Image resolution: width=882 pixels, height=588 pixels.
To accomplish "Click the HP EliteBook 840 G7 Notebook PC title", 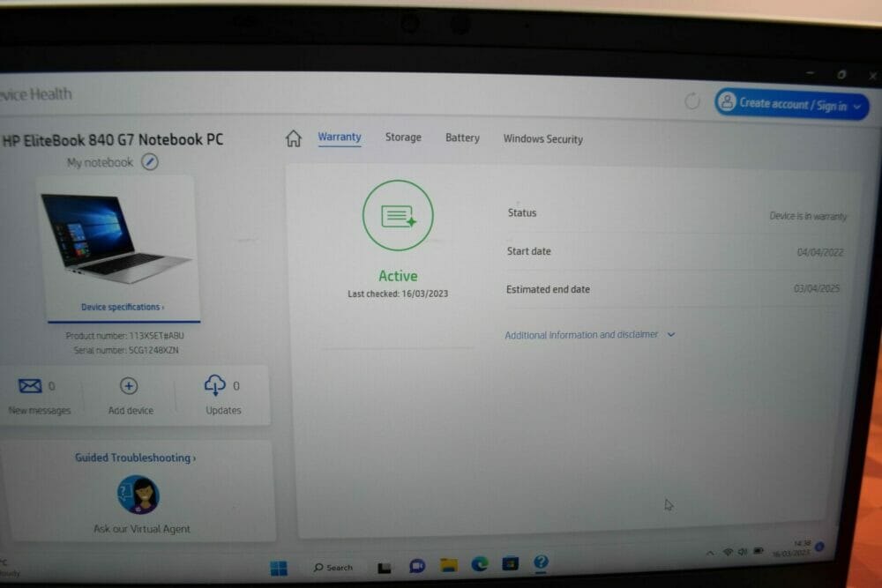I will pyautogui.click(x=113, y=139).
